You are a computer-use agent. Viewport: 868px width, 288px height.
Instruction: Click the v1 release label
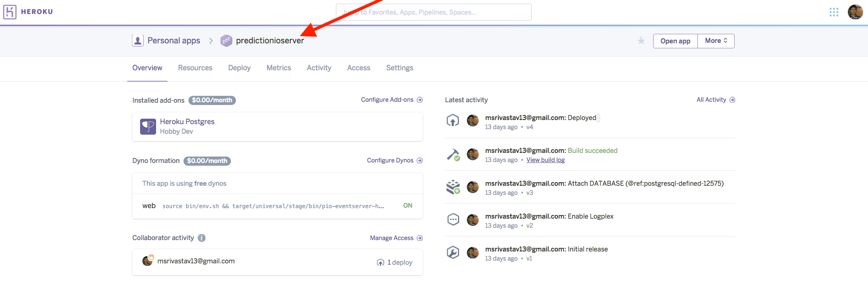click(x=529, y=259)
